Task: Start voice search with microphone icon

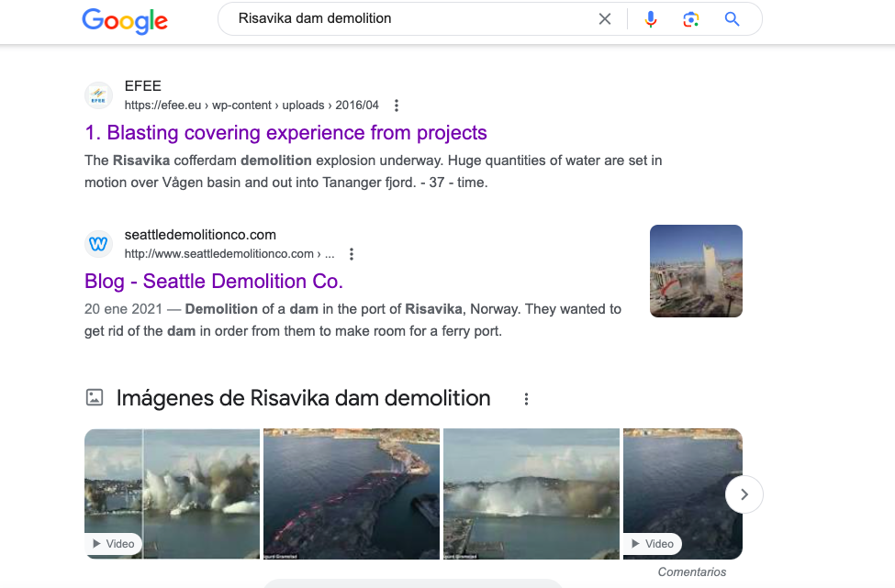Action: (651, 19)
